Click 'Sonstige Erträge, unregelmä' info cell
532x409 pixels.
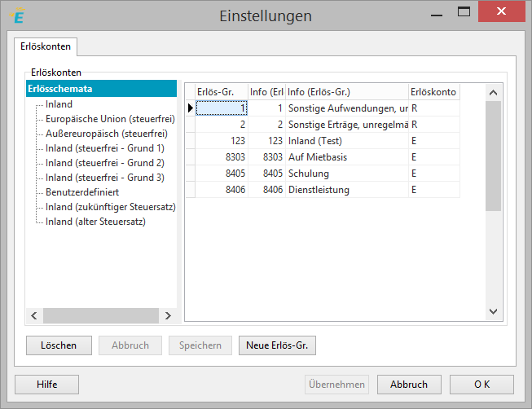coord(347,125)
